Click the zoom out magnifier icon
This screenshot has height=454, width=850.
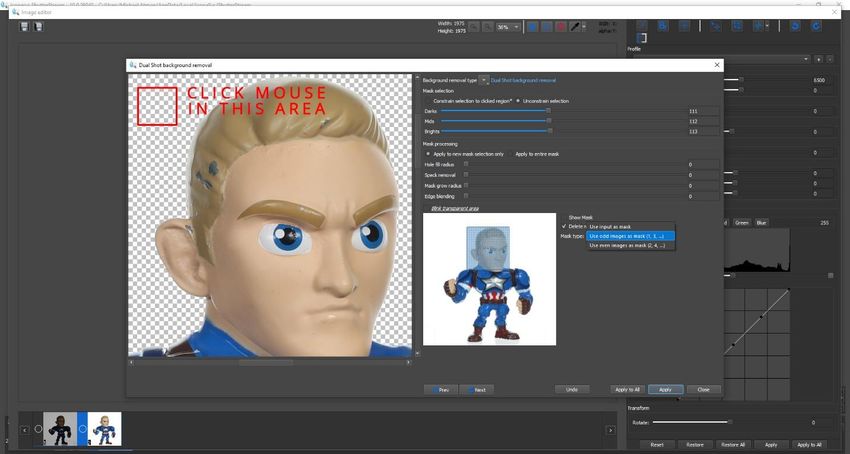(x=474, y=27)
